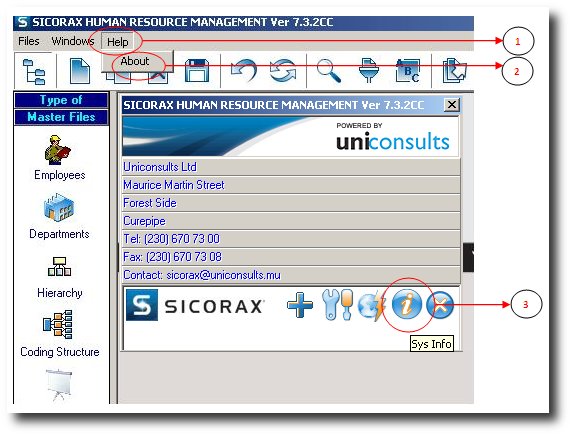Click the wrench and screwdriver tools icon
The image size is (572, 436).
(x=338, y=305)
